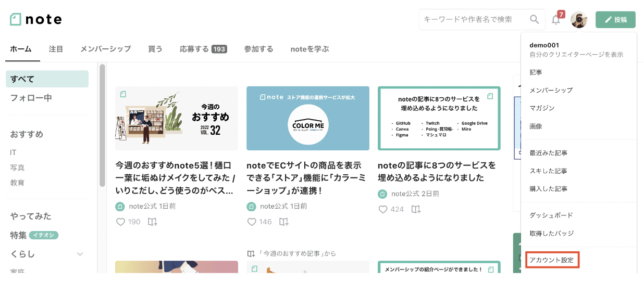Select 画像 in the profile menu

536,126
